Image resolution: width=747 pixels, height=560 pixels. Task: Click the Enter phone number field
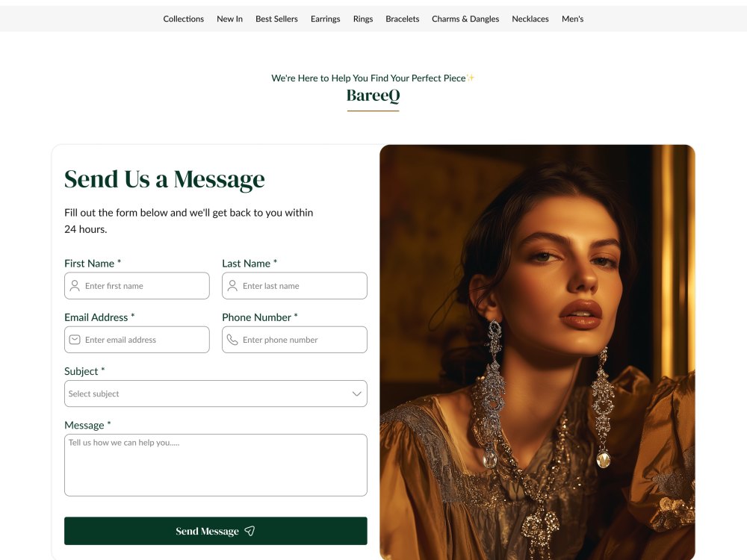(294, 340)
